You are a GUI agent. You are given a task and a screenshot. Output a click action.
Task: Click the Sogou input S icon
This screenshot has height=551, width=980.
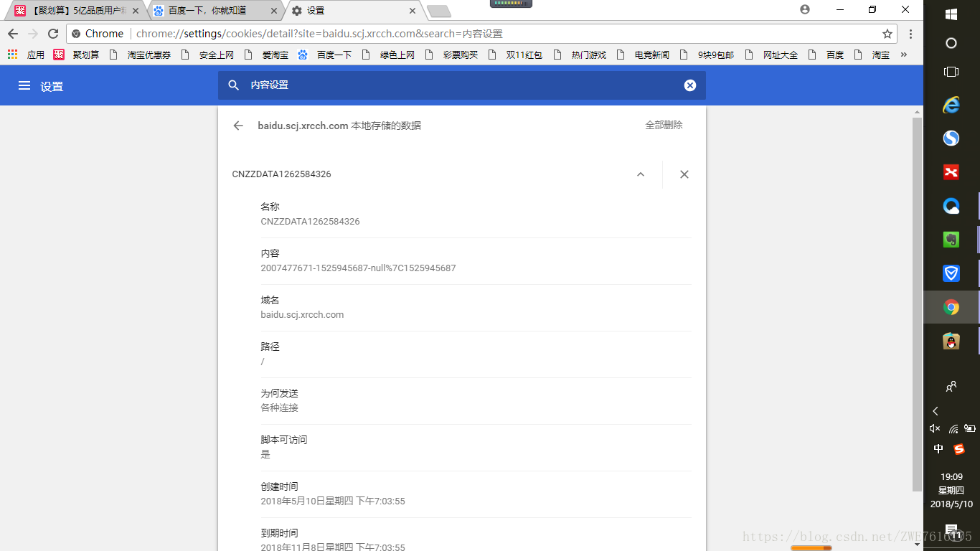pos(959,449)
